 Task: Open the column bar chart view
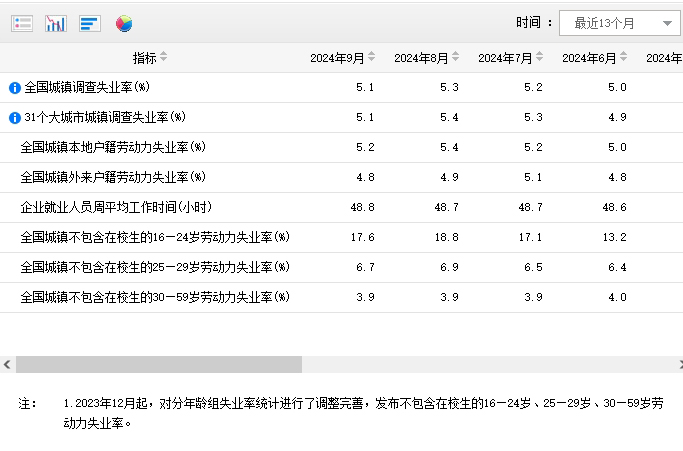point(56,23)
